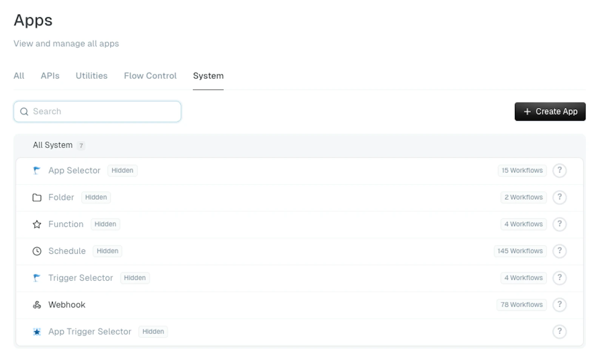Open the Trigger Selector app name
Viewport: 604px width, 364px height.
pos(81,278)
